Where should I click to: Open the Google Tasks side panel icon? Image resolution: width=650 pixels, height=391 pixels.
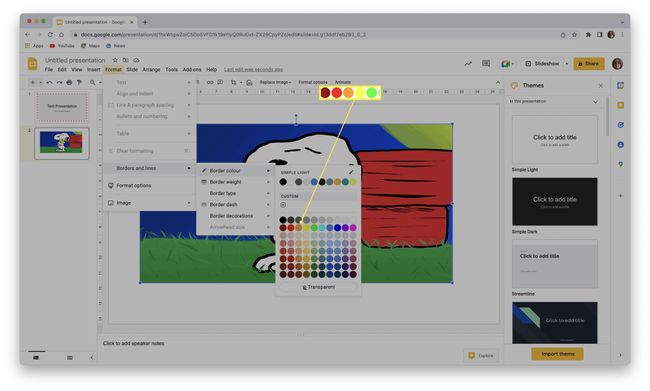pyautogui.click(x=621, y=125)
